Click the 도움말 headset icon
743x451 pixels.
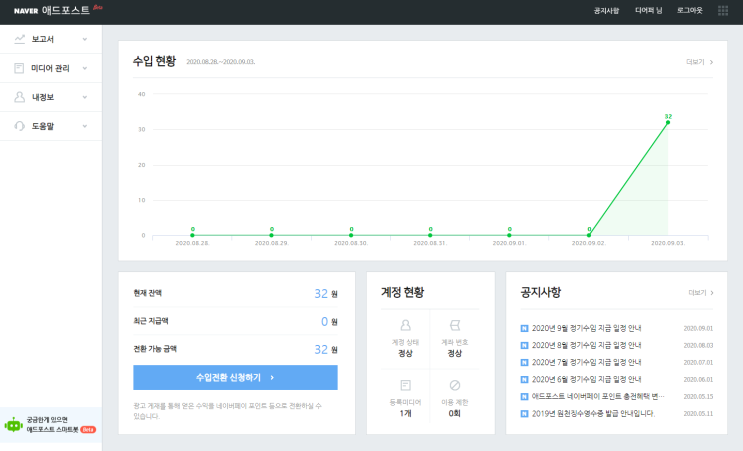(x=19, y=126)
